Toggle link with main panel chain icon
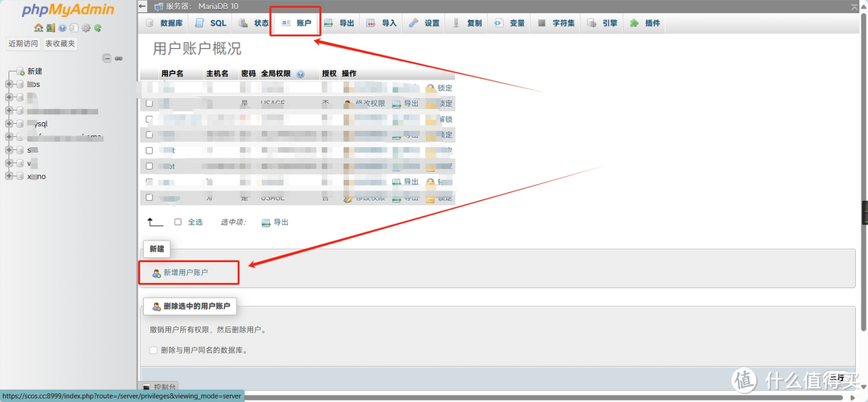The width and height of the screenshot is (868, 402). click(118, 58)
